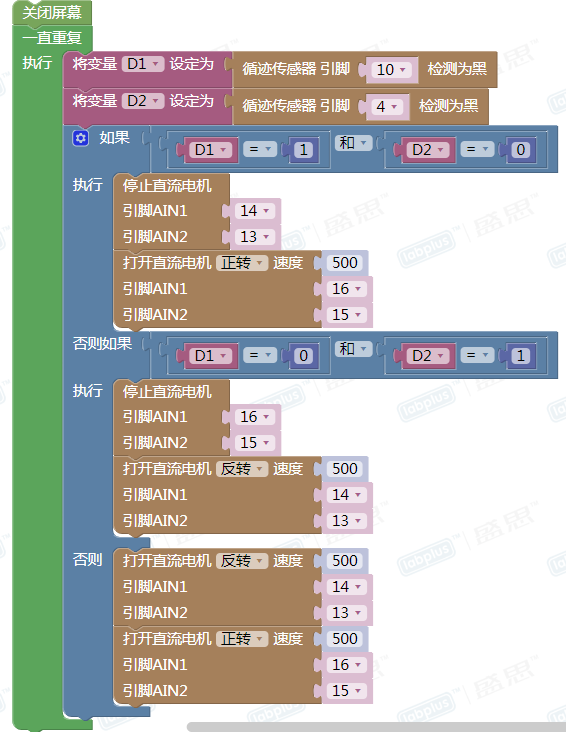Open the 反转 direction dropdown in 否则 branch
Image resolution: width=566 pixels, height=732 pixels.
tap(242, 561)
